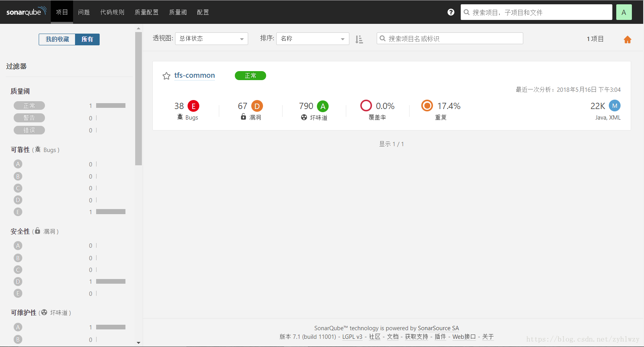Filter security by rating B
Screen dimensions: 644x347
click(x=18, y=258)
